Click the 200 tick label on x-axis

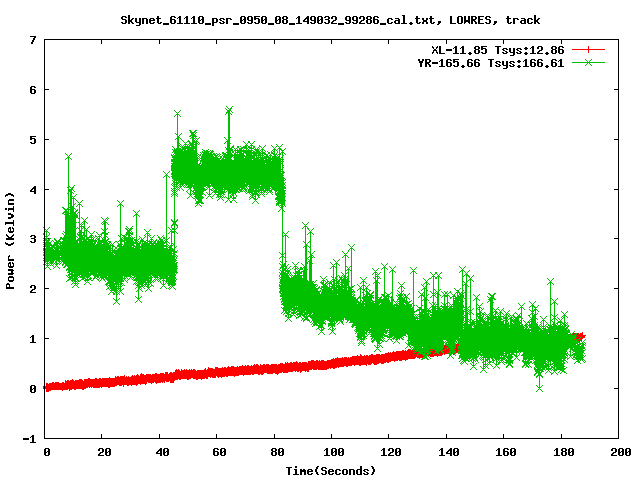click(x=619, y=453)
